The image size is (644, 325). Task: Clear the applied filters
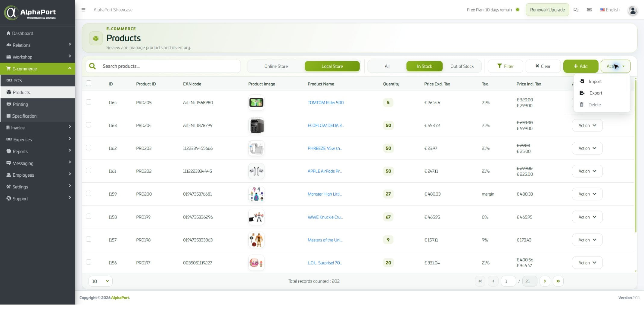pos(543,66)
